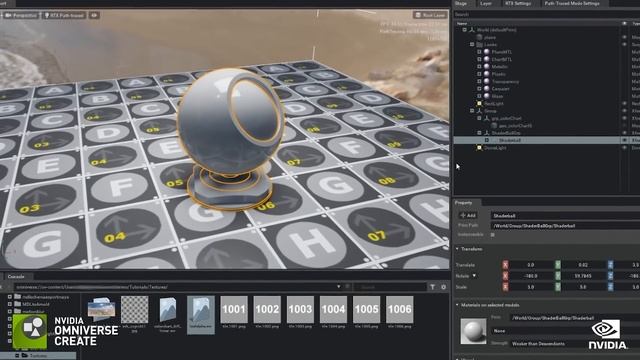Toggle the Instanceable checkbox
640x360 pixels.
(x=493, y=235)
